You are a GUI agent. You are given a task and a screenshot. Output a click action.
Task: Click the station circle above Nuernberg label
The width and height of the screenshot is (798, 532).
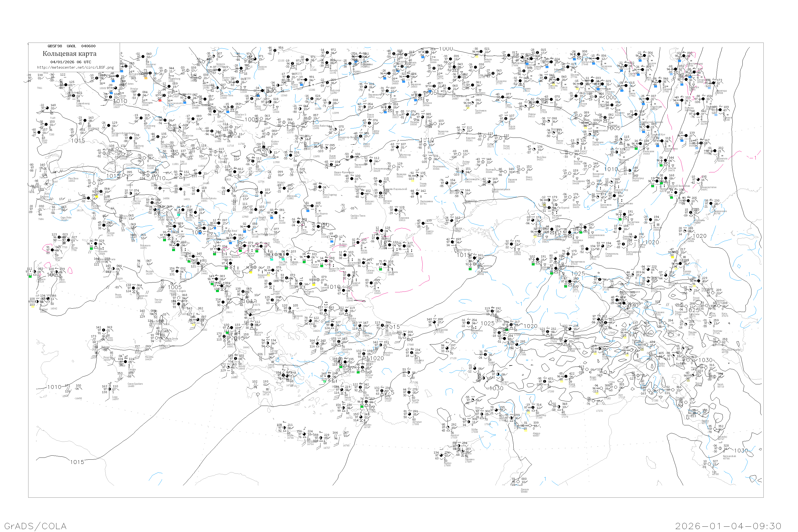(141, 118)
